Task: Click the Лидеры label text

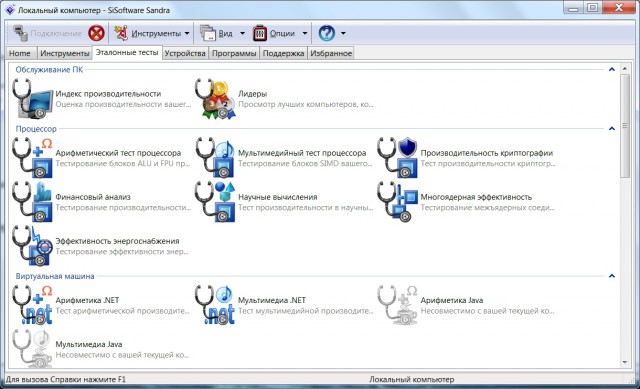Action: [x=252, y=94]
